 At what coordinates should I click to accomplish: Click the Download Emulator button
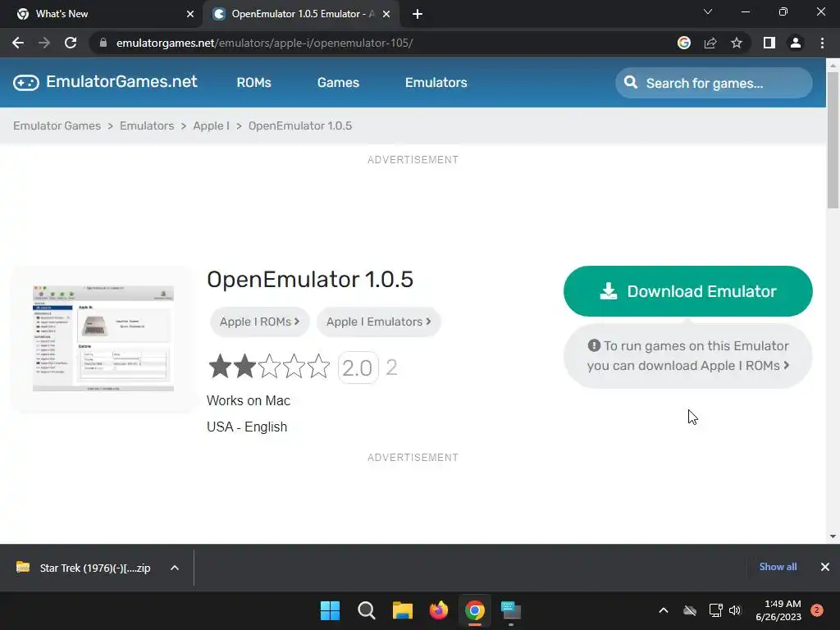tap(688, 291)
